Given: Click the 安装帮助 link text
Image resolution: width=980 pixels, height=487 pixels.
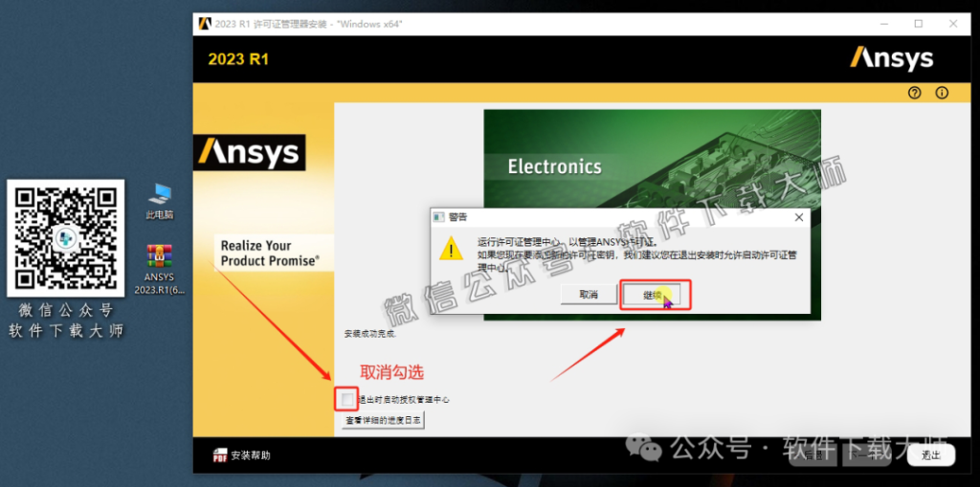Looking at the screenshot, I should pos(251,455).
